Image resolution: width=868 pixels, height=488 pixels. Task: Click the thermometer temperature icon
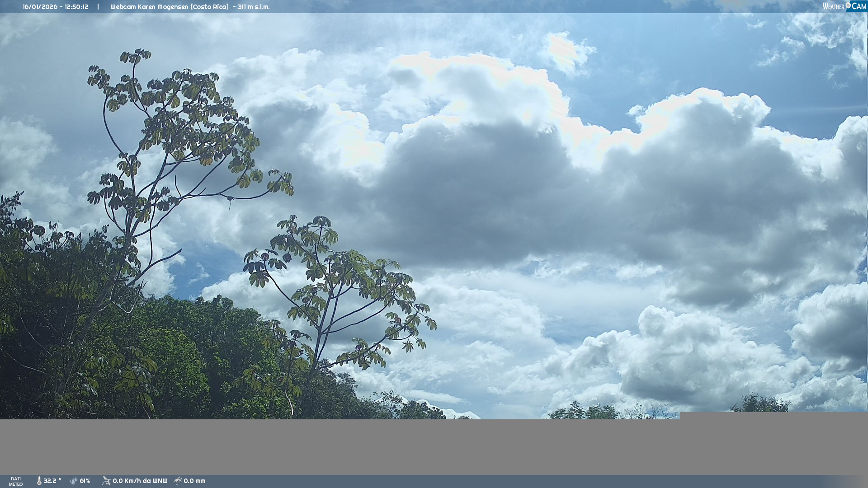coord(39,481)
